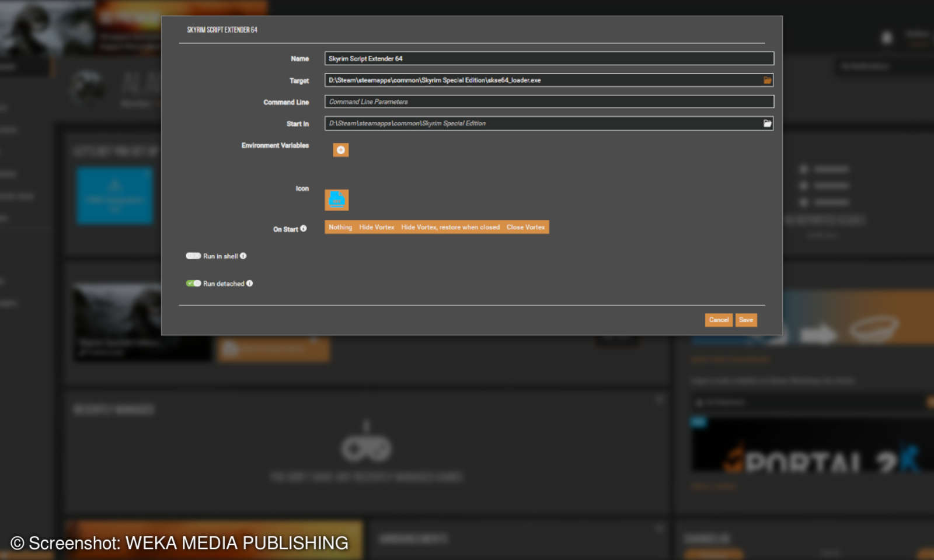Click the Command Line Parameters field
Image resolution: width=934 pixels, height=560 pixels.
(x=549, y=101)
